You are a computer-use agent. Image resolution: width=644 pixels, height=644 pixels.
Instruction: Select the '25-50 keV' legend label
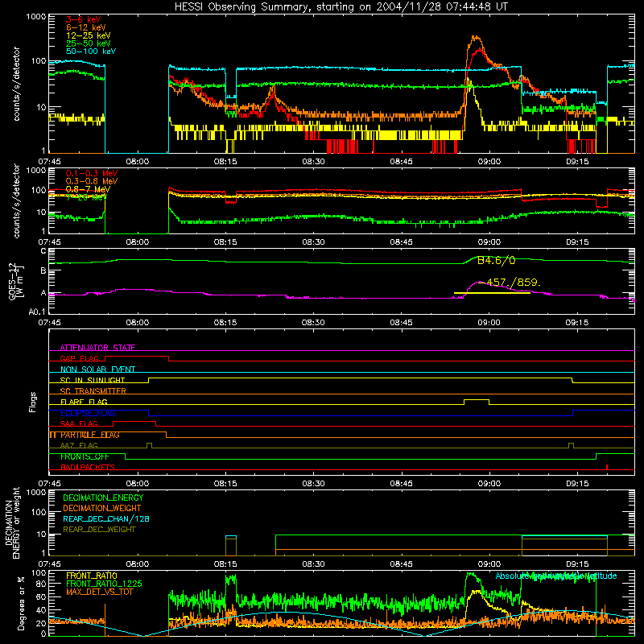[89, 43]
